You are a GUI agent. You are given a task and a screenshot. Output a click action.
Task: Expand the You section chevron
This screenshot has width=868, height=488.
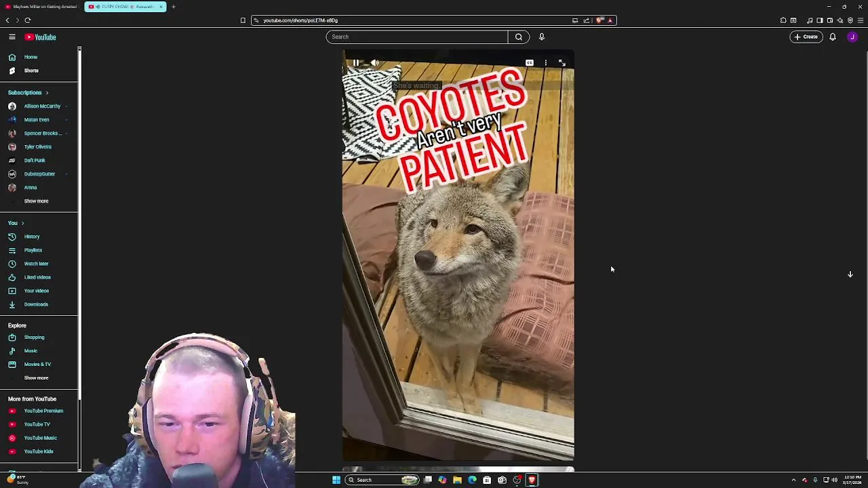pyautogui.click(x=22, y=223)
